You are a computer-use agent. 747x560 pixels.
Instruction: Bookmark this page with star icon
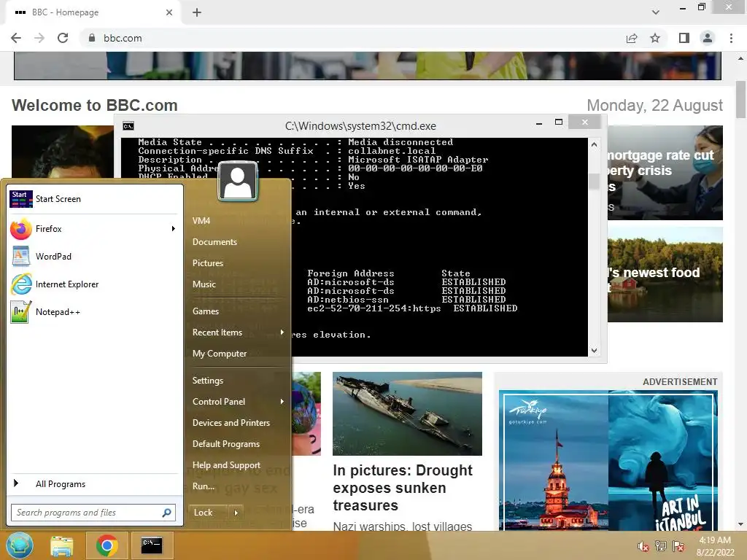[655, 38]
